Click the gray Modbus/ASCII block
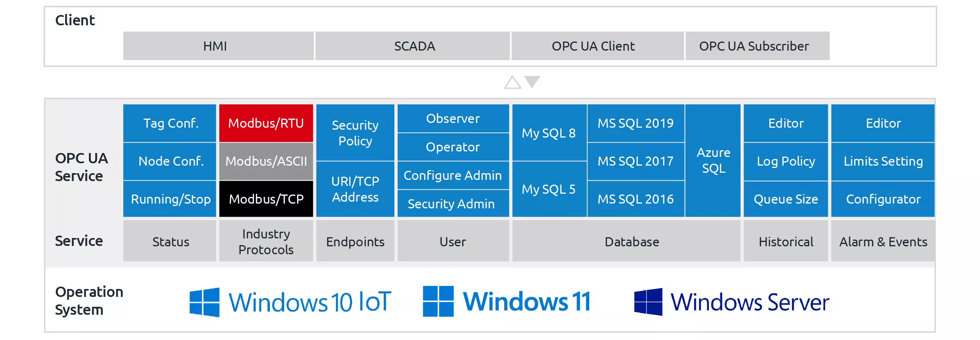The height and width of the screenshot is (340, 980). (266, 161)
